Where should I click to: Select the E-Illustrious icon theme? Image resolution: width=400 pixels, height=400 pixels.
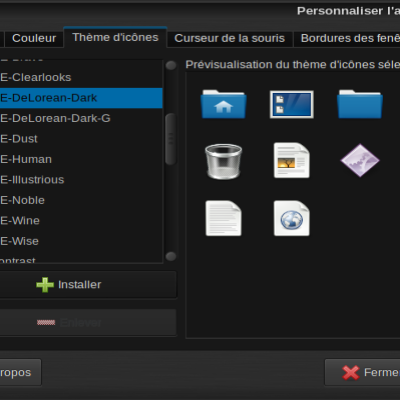point(81,180)
